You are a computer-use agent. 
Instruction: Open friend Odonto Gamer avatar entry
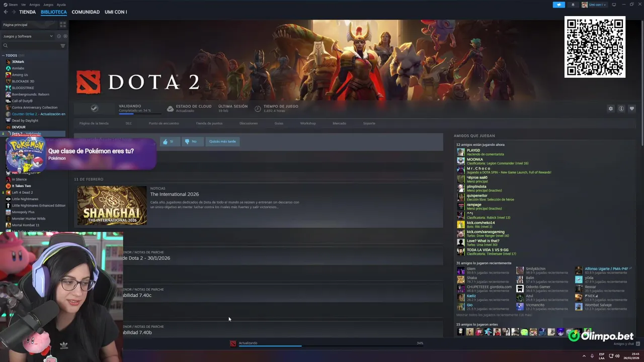[x=520, y=289]
